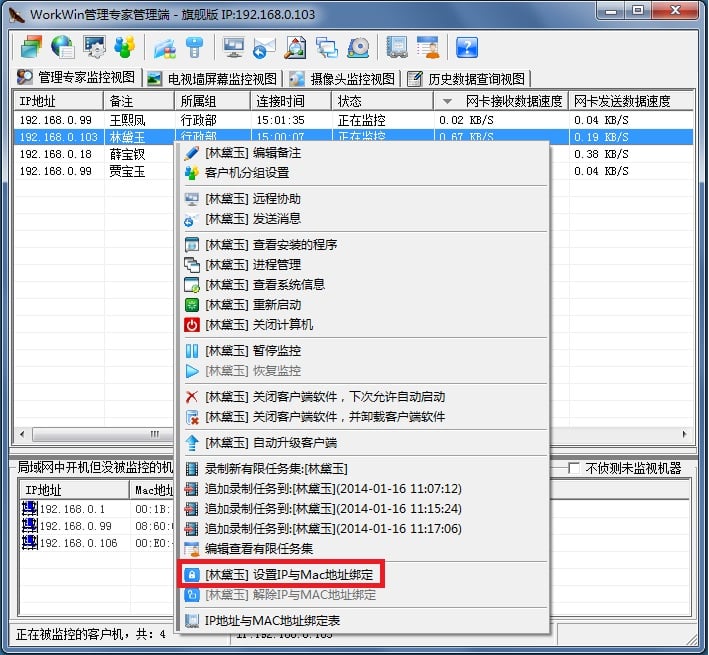This screenshot has height=655, width=709.
Task: Click the film strip recording toolbar icon
Action: coord(397,47)
